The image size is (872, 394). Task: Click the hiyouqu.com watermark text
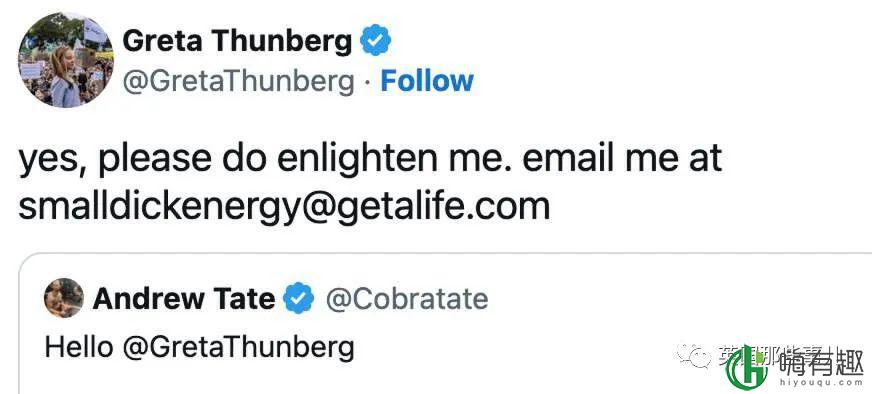pyautogui.click(x=822, y=383)
